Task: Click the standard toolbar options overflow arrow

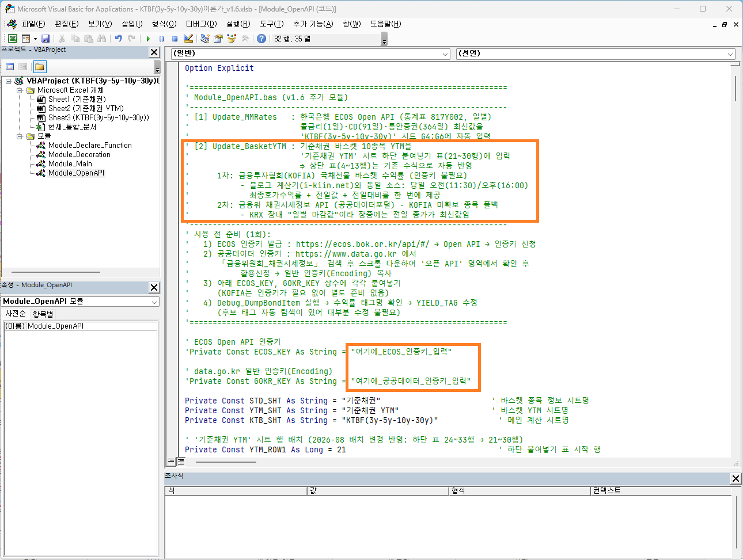Action: (x=384, y=39)
